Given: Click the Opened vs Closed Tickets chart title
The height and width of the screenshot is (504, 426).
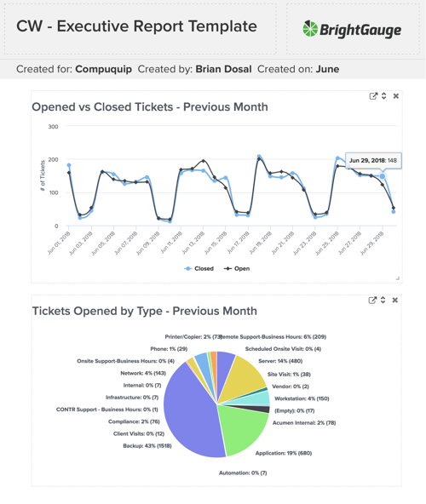Looking at the screenshot, I should click(x=150, y=107).
